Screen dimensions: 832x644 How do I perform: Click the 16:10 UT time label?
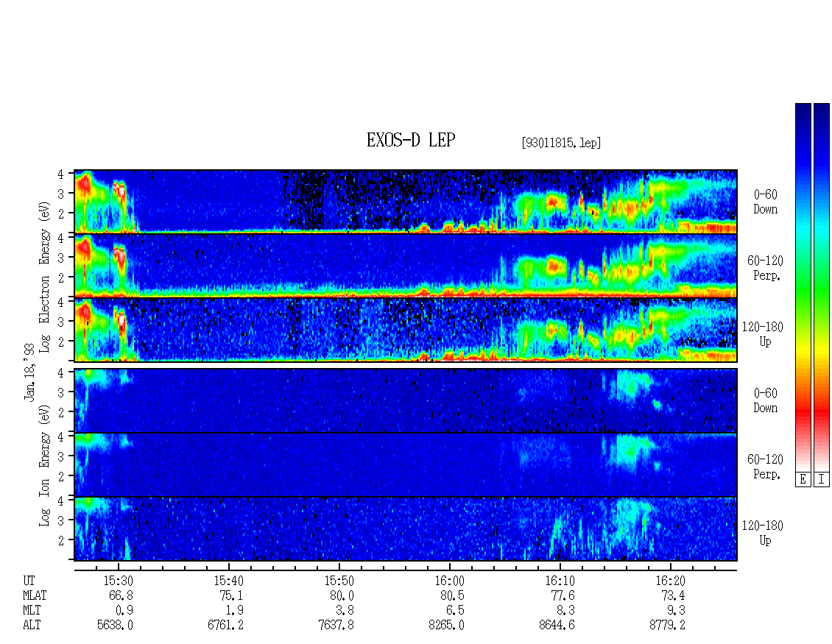560,581
